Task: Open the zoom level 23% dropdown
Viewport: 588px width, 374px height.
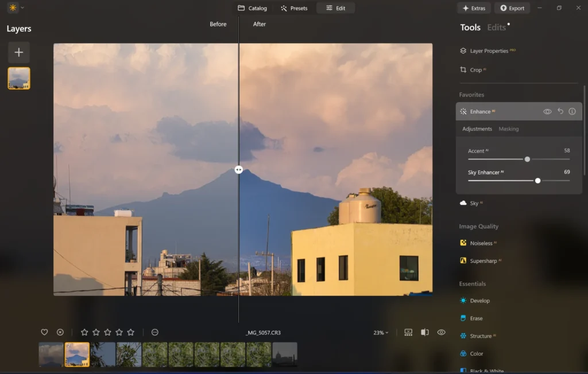Action: pyautogui.click(x=380, y=332)
